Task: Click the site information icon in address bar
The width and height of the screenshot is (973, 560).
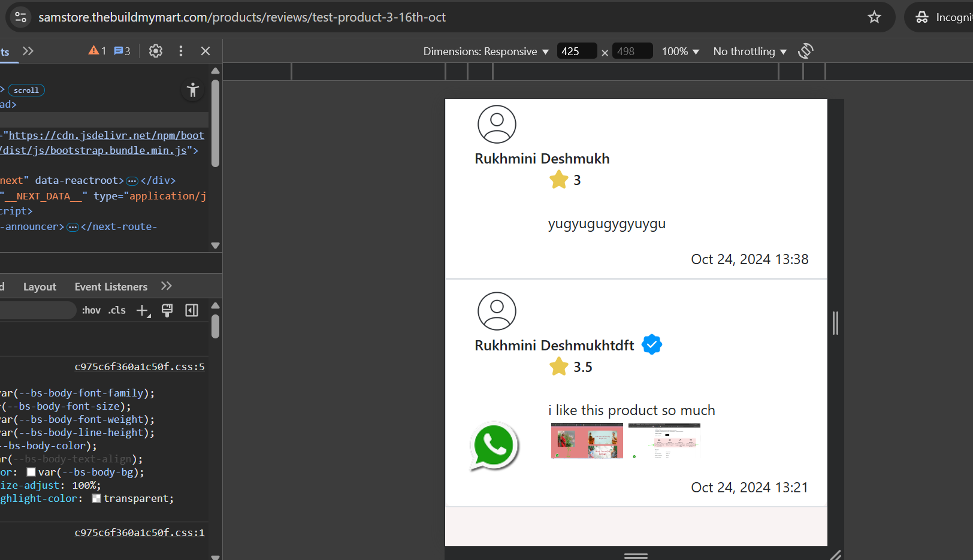Action: coord(20,17)
